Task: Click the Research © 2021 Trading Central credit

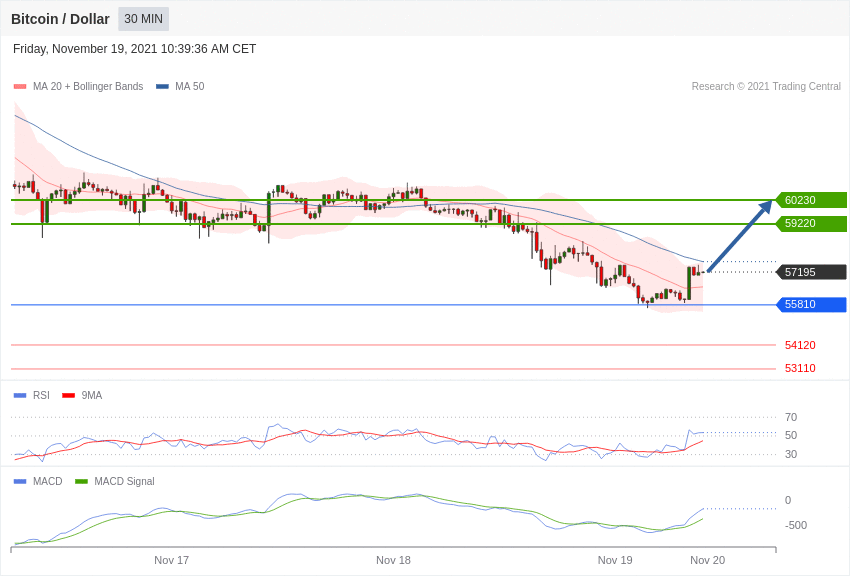Action: click(x=766, y=87)
